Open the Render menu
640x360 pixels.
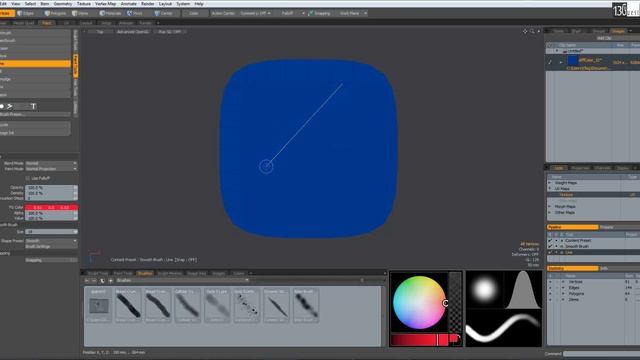pyautogui.click(x=147, y=4)
